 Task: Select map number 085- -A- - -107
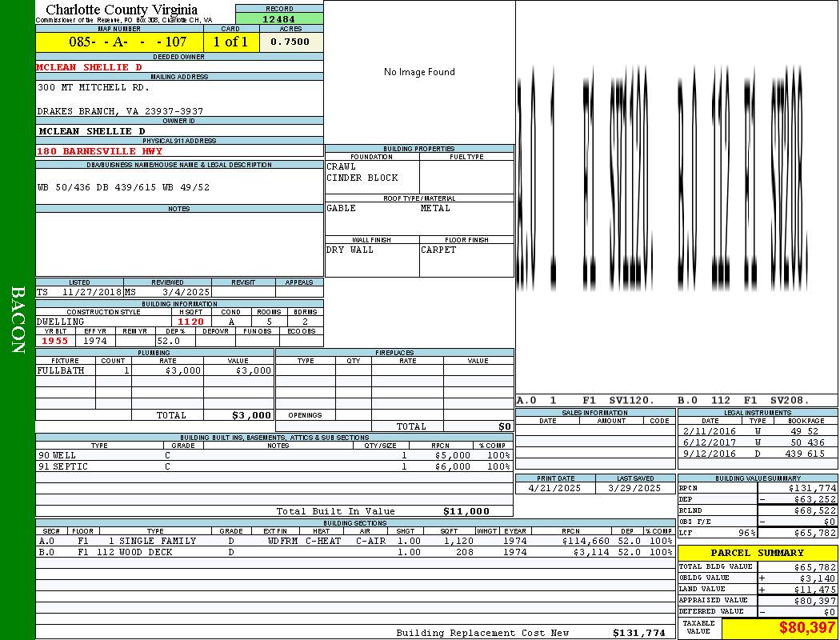pos(127,42)
